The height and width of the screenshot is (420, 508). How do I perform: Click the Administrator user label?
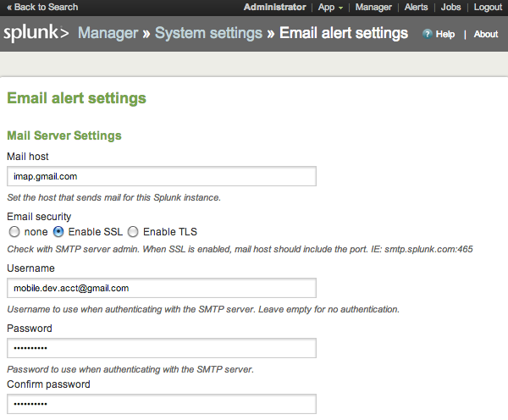(x=274, y=7)
